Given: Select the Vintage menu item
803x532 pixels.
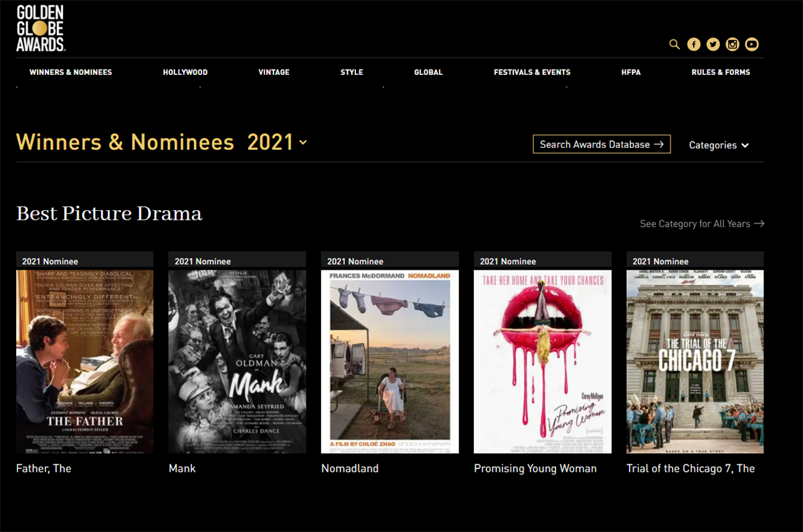Looking at the screenshot, I should pyautogui.click(x=274, y=72).
